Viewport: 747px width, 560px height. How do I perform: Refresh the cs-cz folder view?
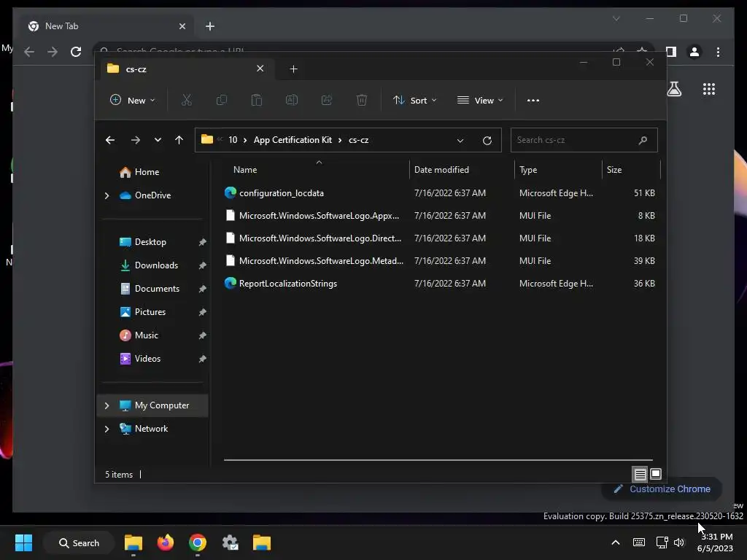(487, 141)
